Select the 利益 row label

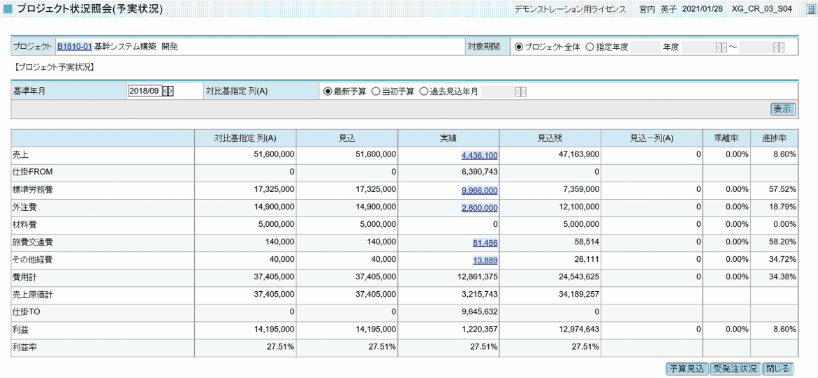(x=20, y=331)
